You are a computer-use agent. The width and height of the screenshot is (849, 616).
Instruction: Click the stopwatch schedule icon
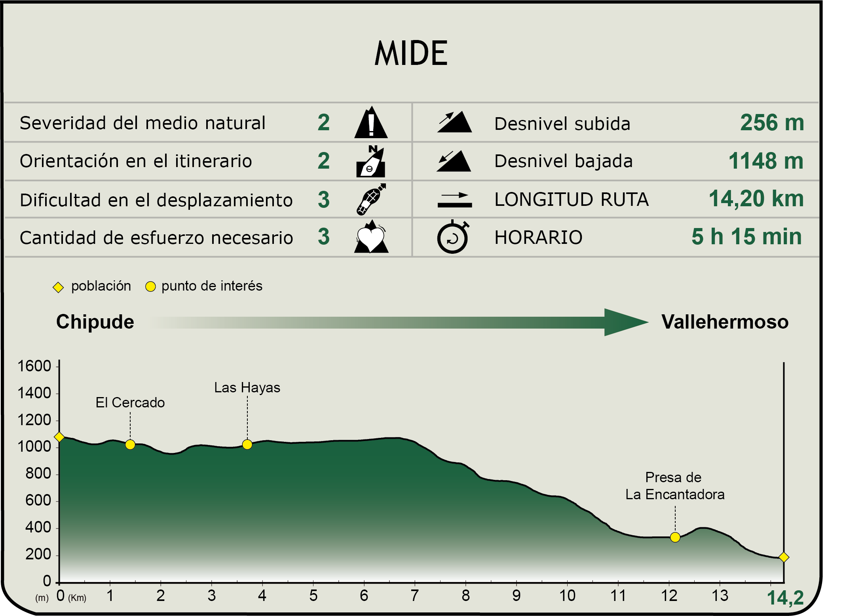(453, 237)
